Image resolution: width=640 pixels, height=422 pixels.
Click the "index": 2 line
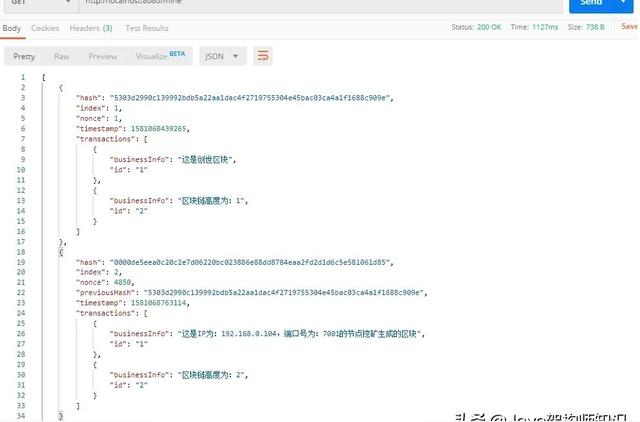[x=98, y=272]
